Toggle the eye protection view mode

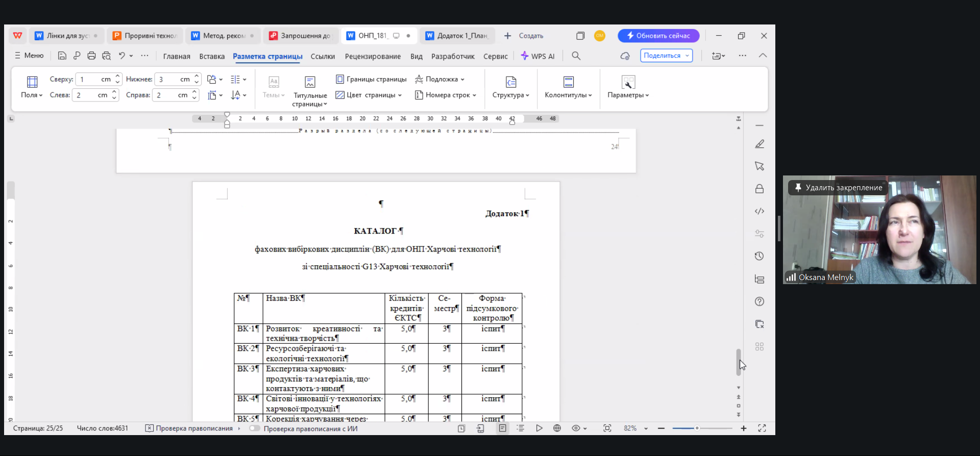[576, 428]
